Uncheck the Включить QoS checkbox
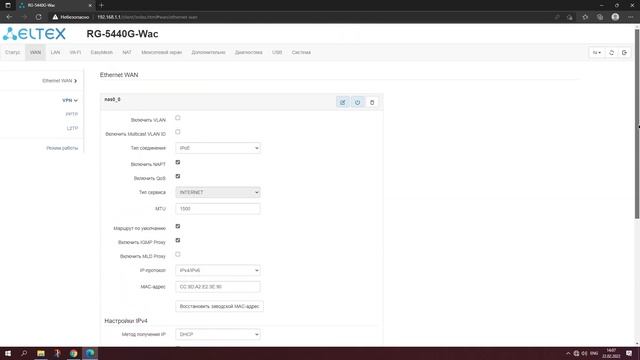The image size is (640, 360). click(x=178, y=176)
